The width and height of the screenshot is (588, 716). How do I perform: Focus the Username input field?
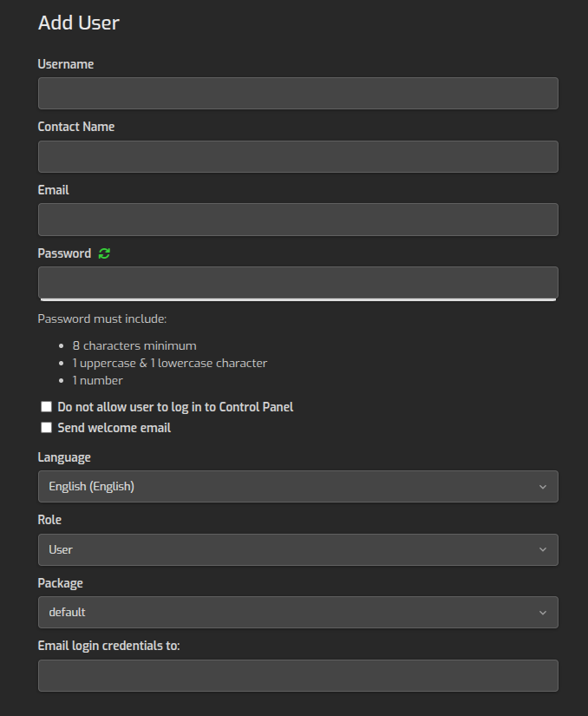point(297,94)
